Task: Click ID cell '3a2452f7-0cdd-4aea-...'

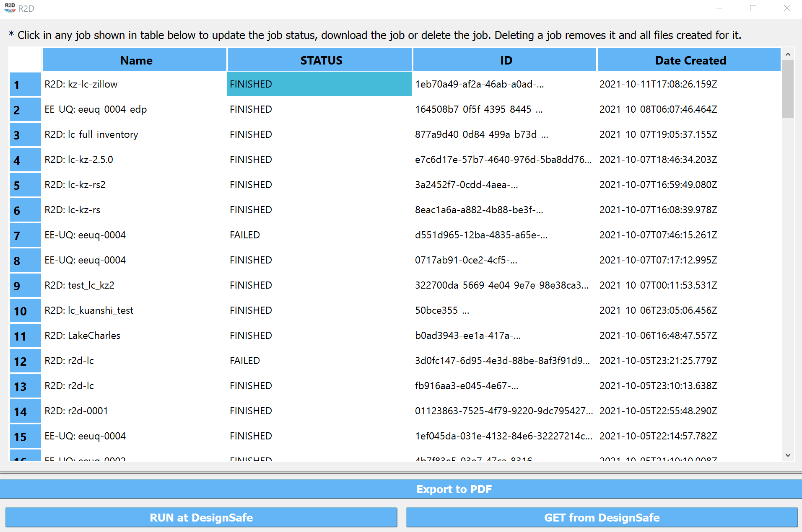Action: point(467,185)
